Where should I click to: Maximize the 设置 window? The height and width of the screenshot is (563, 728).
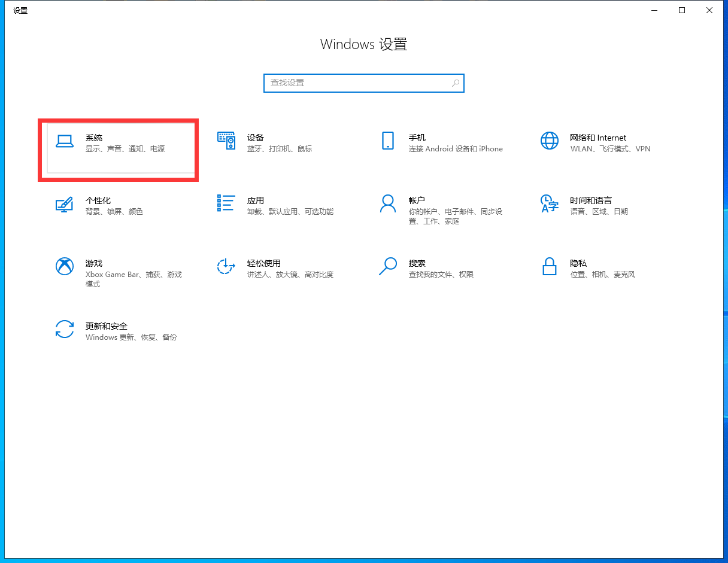point(682,10)
